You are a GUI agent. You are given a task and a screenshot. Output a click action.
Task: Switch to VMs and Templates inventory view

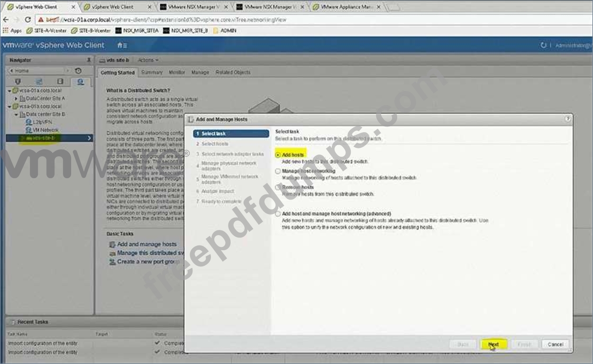coord(39,82)
